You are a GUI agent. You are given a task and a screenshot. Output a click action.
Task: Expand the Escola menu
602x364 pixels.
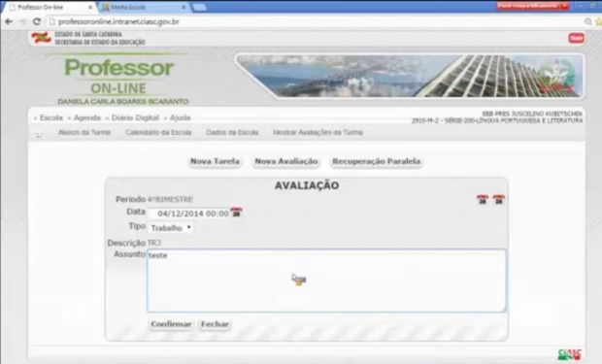pyautogui.click(x=51, y=117)
